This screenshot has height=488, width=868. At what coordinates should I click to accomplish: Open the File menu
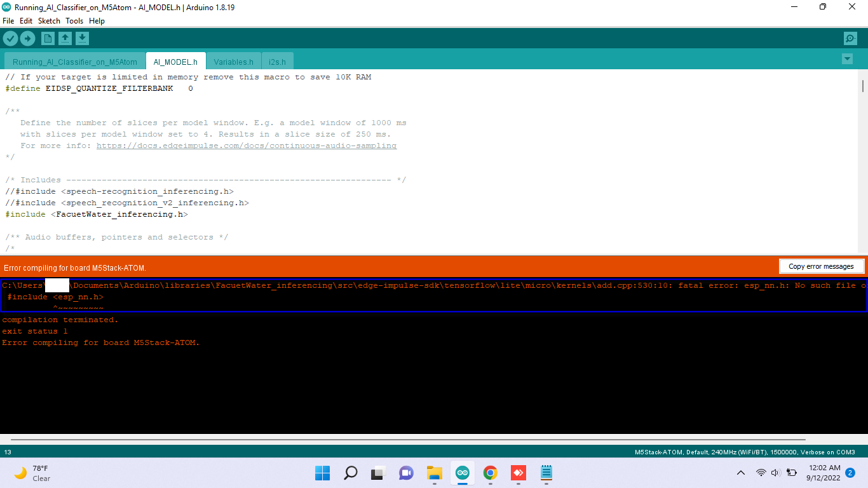pos(8,21)
